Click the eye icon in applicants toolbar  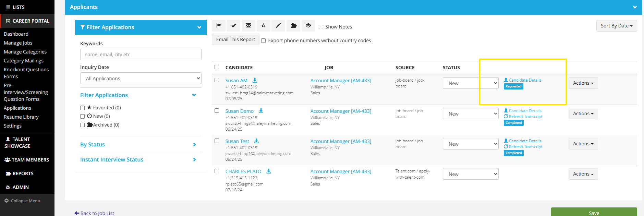tap(308, 26)
